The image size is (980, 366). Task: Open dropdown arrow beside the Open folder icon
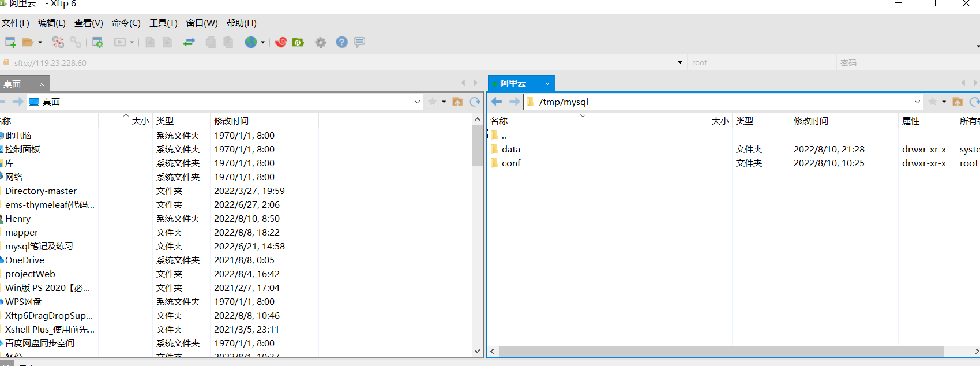coord(40,42)
